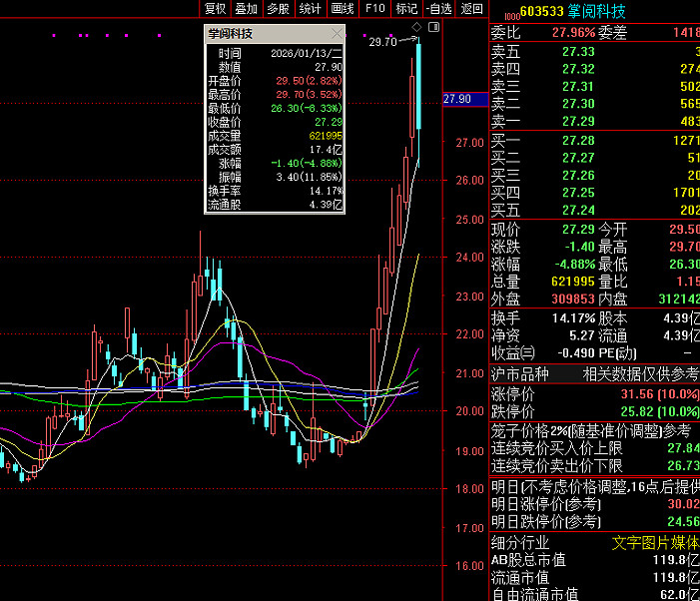The height and width of the screenshot is (601, 700).
Task: Click the 掌阅科技 stock name header
Action: (597, 12)
